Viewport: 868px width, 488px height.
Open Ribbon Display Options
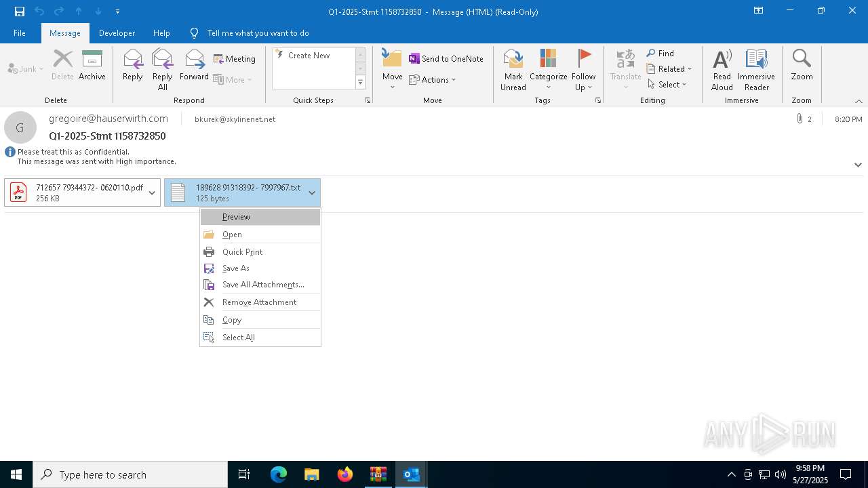[x=759, y=11]
